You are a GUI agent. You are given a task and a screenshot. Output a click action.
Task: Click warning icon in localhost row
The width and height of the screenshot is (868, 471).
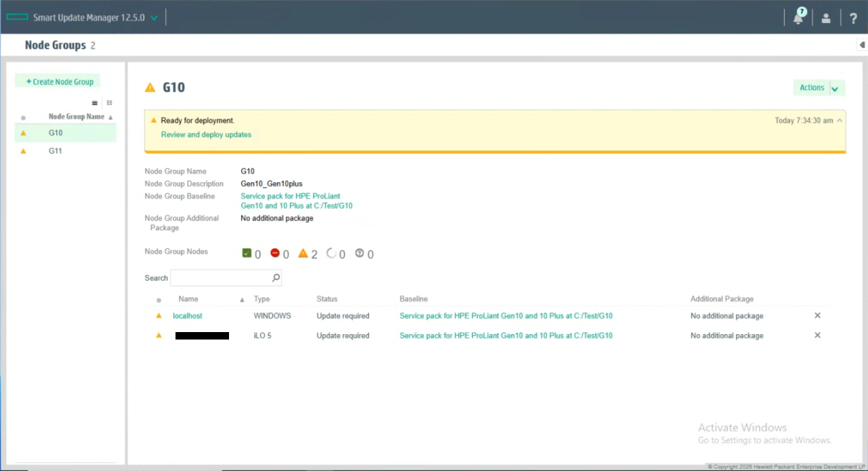tap(159, 315)
